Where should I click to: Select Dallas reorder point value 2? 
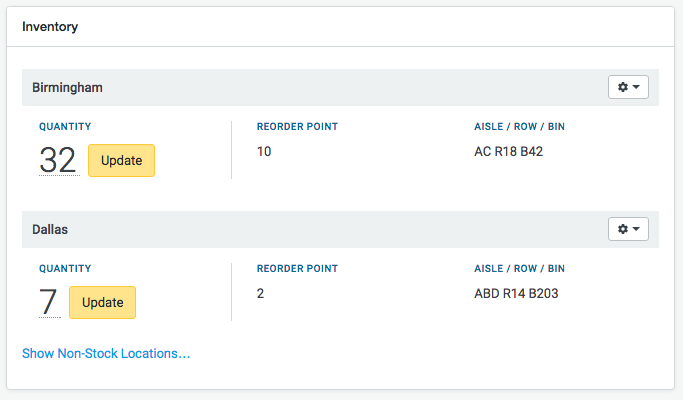point(261,294)
